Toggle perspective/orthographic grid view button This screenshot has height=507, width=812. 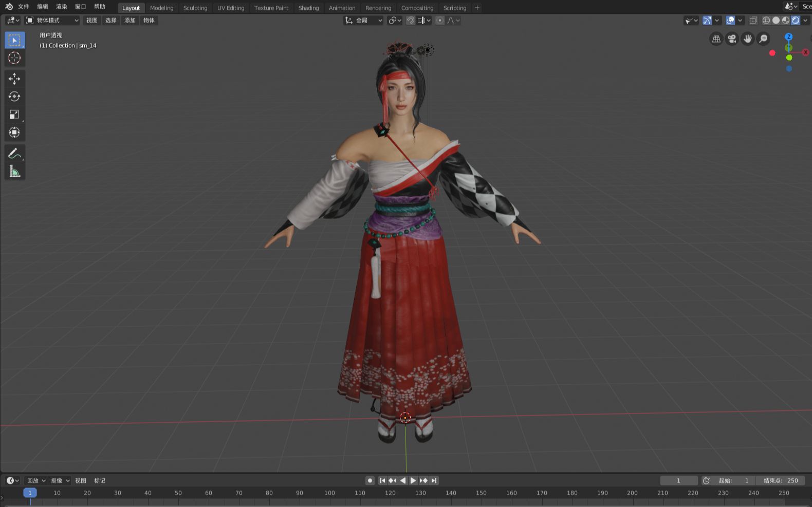[716, 39]
